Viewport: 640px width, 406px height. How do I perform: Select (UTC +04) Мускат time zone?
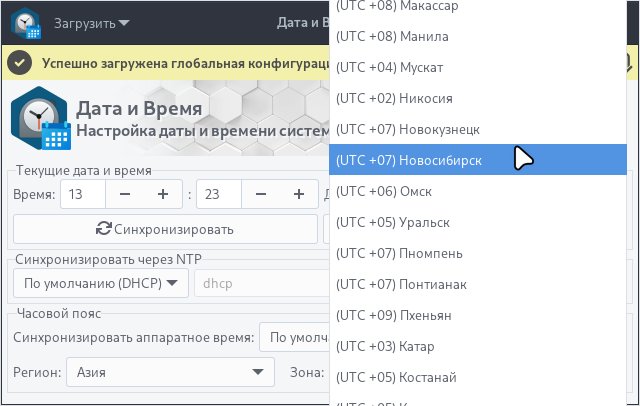[x=478, y=67]
